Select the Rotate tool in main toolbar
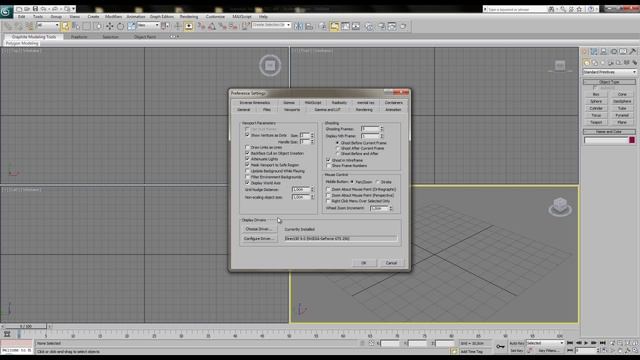The height and width of the screenshot is (360, 640). (120, 26)
